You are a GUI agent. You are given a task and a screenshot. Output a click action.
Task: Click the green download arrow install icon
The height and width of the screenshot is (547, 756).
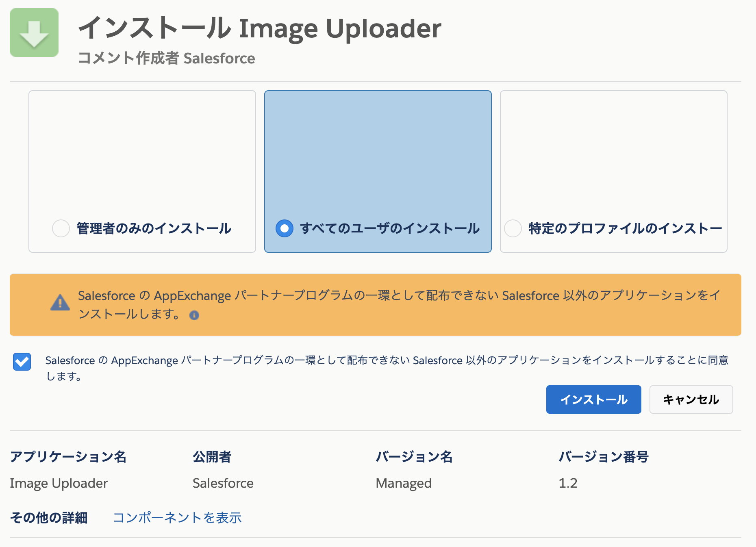tap(34, 33)
